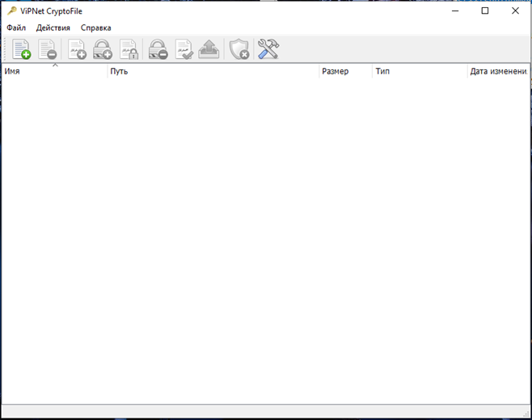Click the encrypt file padlock-plus icon
The width and height of the screenshot is (532, 420).
[103, 49]
